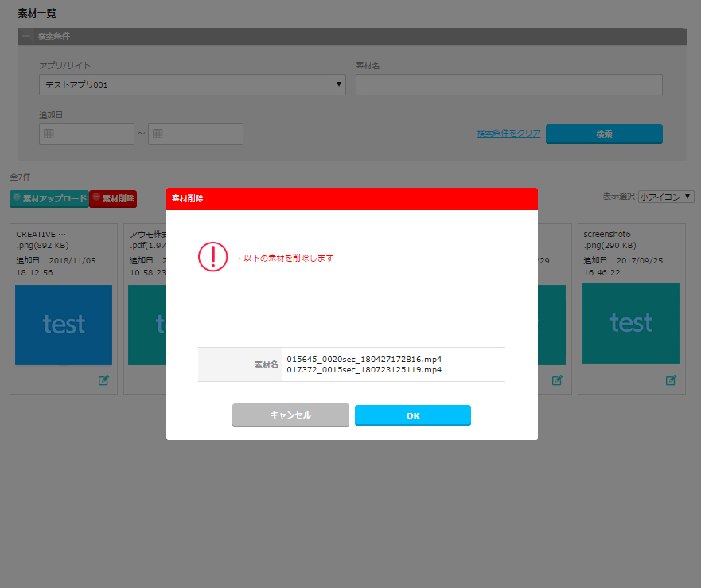
Task: Confirm deletion with the OK button
Action: click(412, 415)
